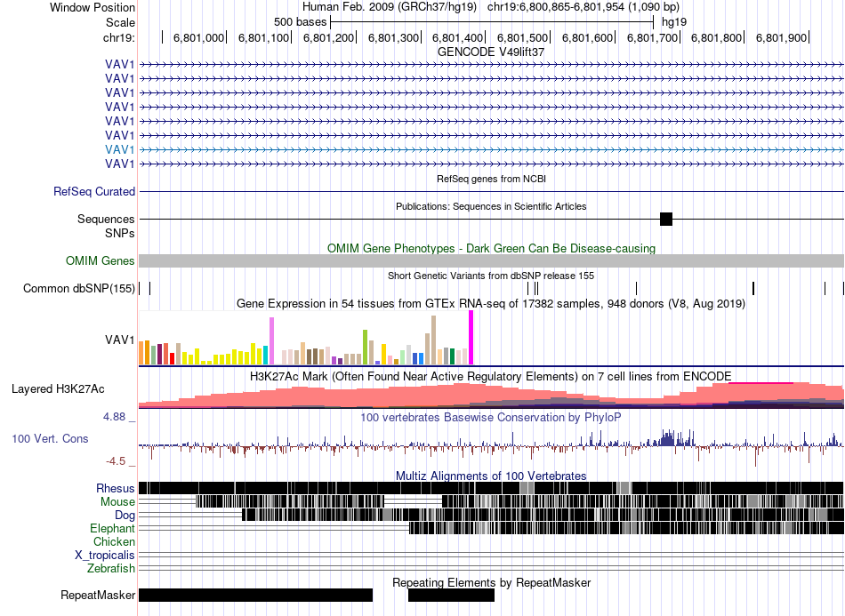The image size is (845, 616).
Task: Open the GTEx Gene Expression track title
Action: pos(491,304)
